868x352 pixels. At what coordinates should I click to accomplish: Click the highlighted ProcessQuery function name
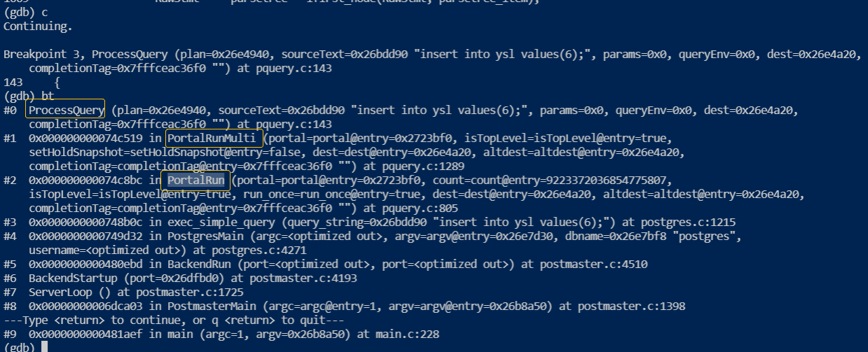tap(66, 110)
